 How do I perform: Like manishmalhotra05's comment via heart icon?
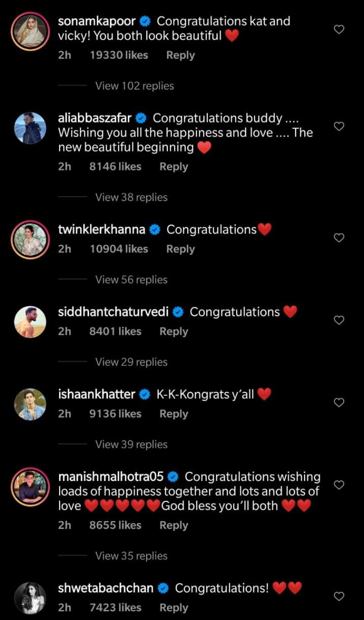pos(339,484)
